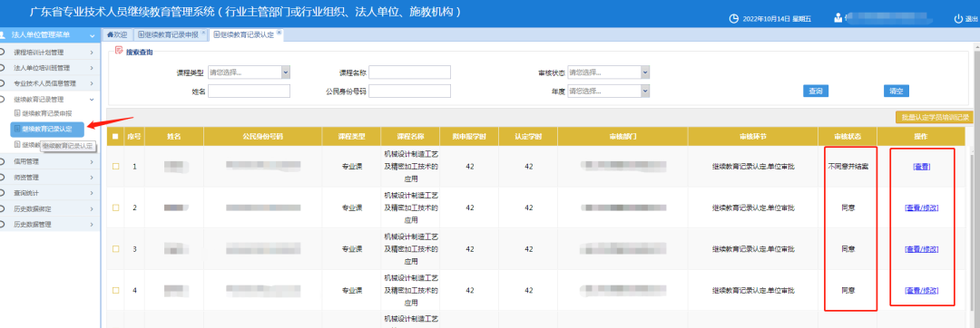Toggle the select-all checkbox in table header
Viewport: 980px width, 328px height.
point(115,137)
